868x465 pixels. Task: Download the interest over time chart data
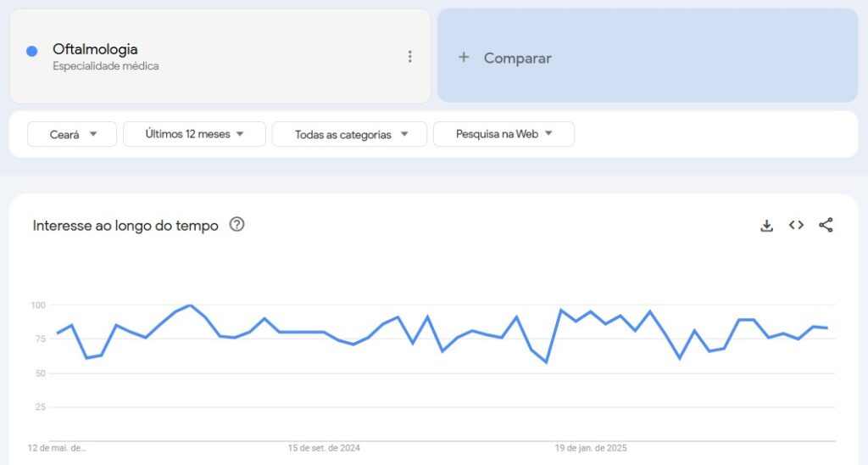[766, 225]
